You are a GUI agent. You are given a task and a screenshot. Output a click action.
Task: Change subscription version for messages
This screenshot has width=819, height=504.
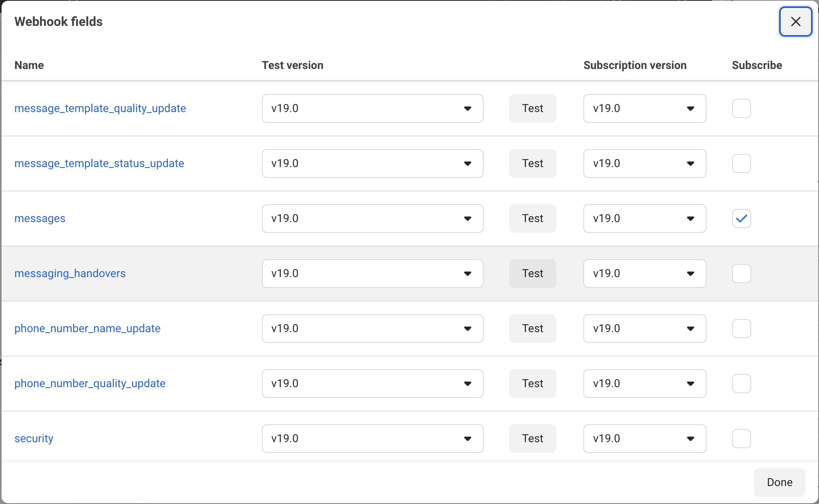(x=645, y=219)
